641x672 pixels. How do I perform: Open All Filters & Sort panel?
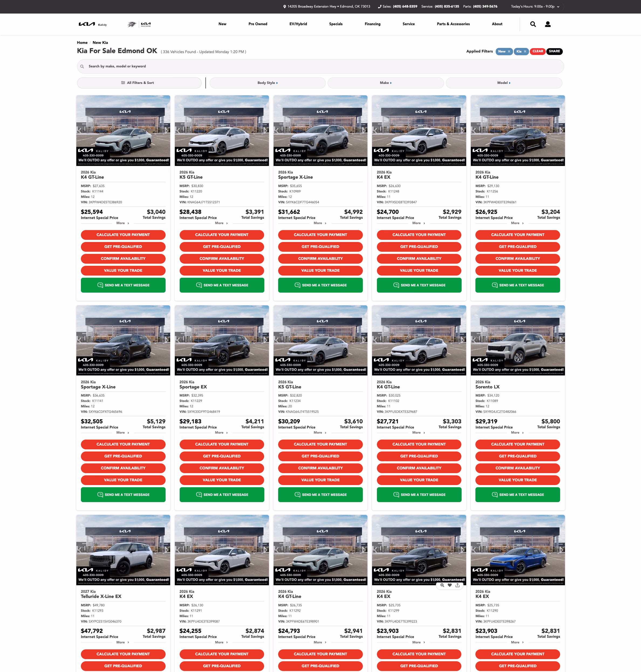[x=139, y=83]
